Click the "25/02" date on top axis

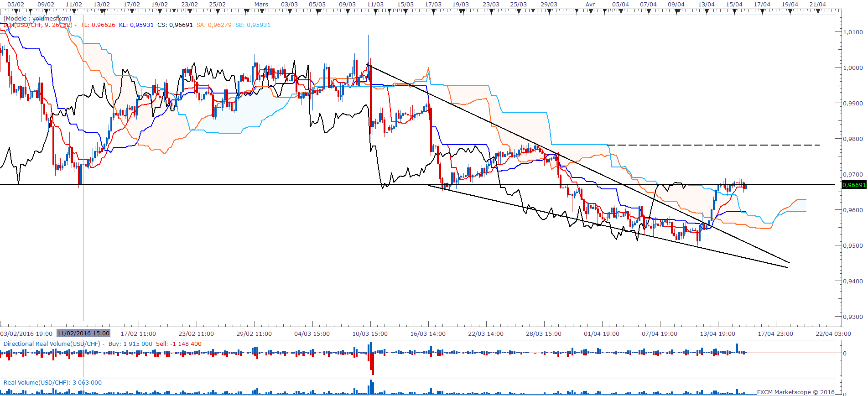[218, 5]
